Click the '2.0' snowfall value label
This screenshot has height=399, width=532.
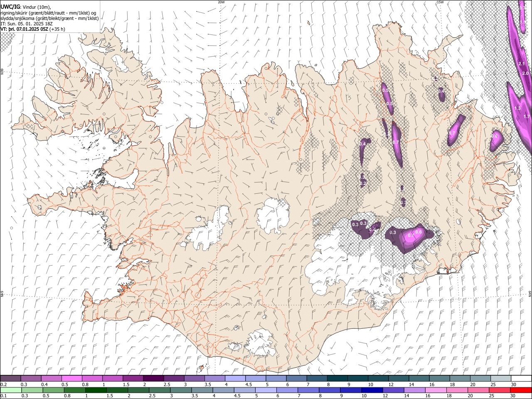[x=525, y=73]
